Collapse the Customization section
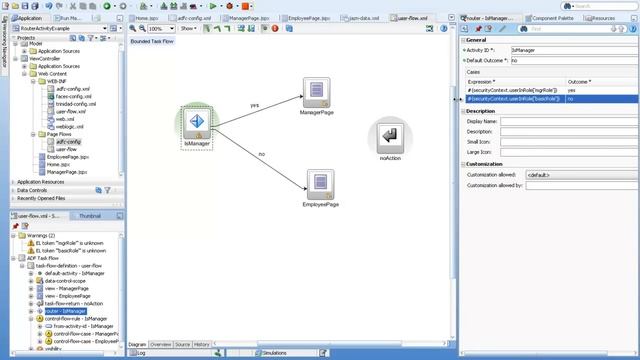This screenshot has height=360, width=640. [x=463, y=164]
